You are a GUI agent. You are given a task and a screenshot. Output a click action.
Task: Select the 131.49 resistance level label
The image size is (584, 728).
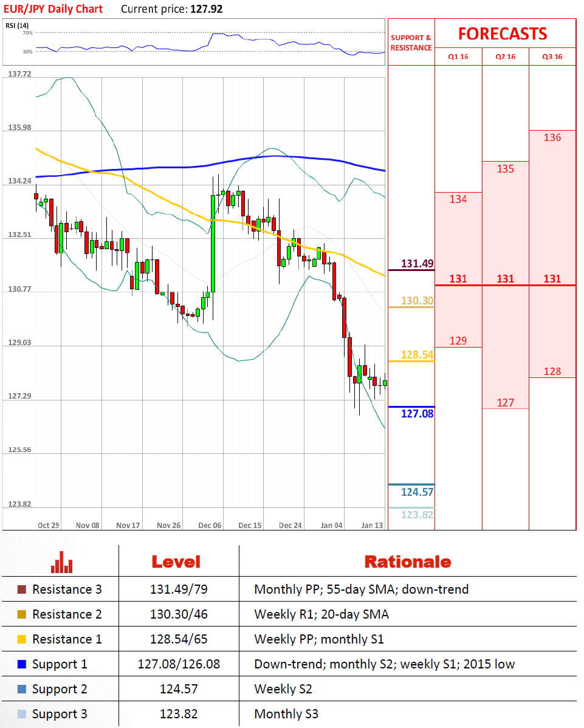[x=417, y=264]
